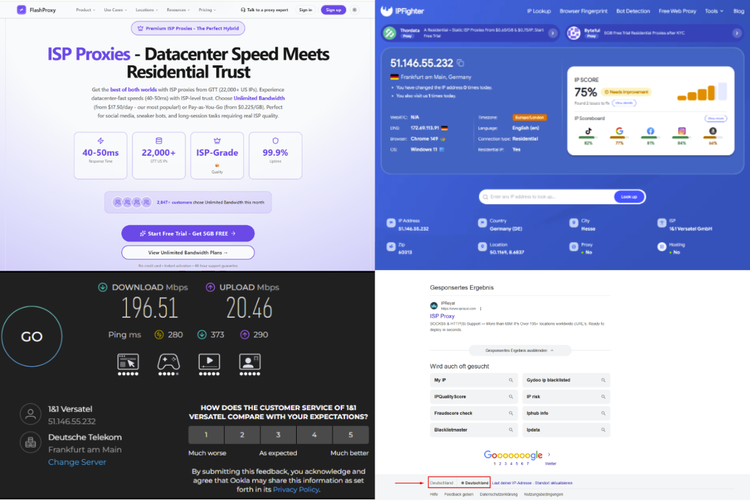Click View details beside found issues
The width and height of the screenshot is (750, 500).
[624, 103]
